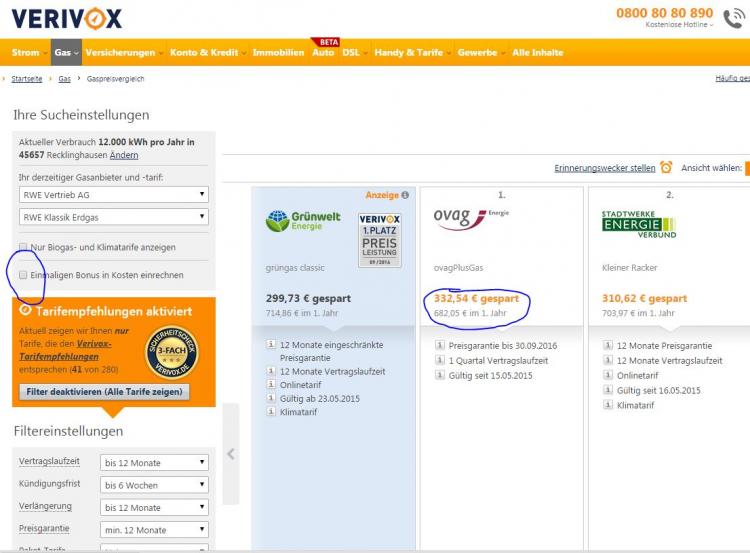Open info icon for Gültig seit 16.05.2015

point(608,389)
